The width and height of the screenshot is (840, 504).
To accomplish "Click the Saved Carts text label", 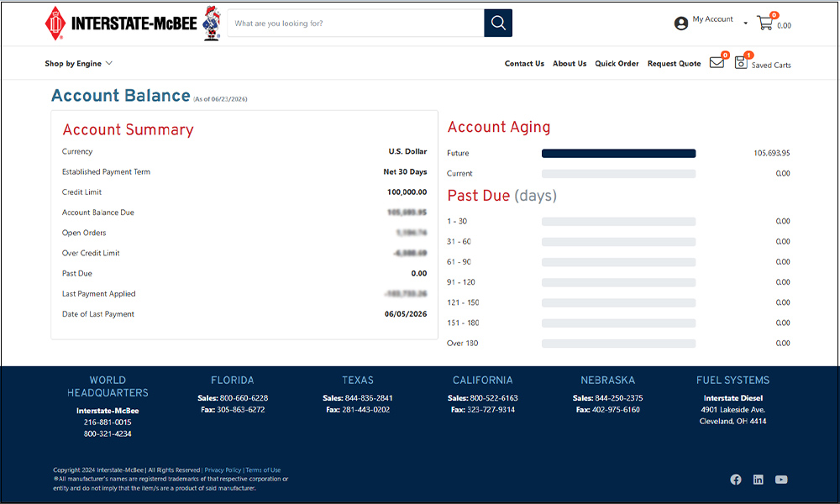I will (771, 65).
